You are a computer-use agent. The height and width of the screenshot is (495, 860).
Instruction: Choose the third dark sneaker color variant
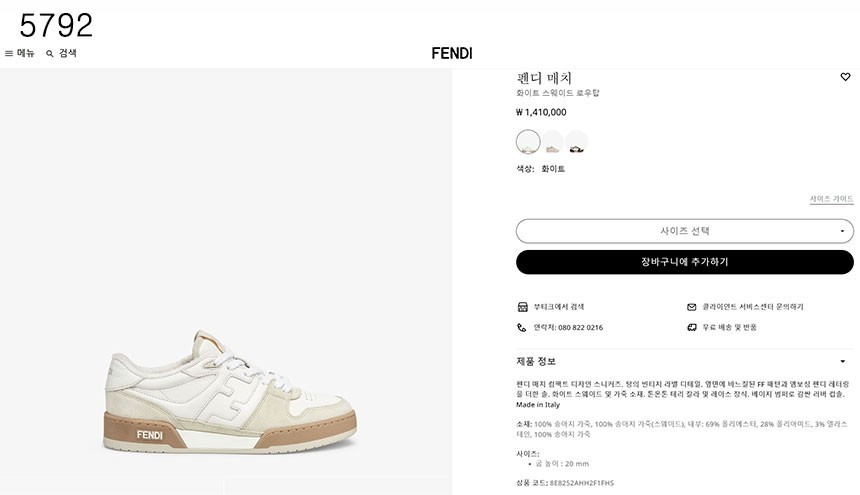576,142
